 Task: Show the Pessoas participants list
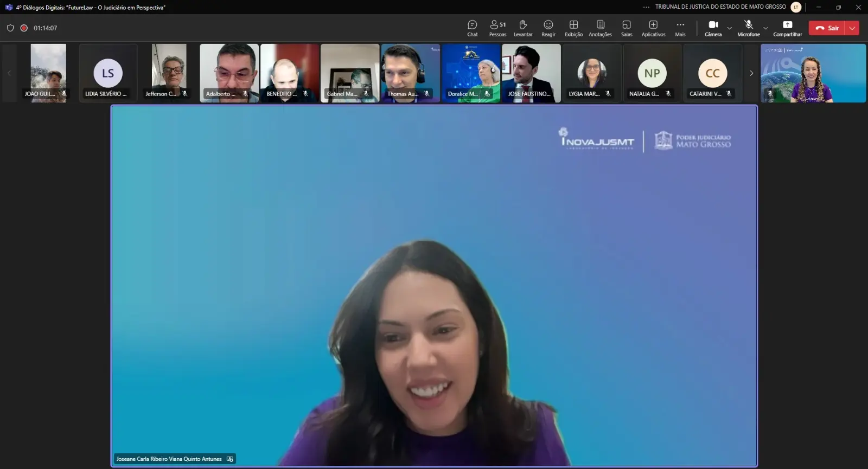(x=497, y=28)
